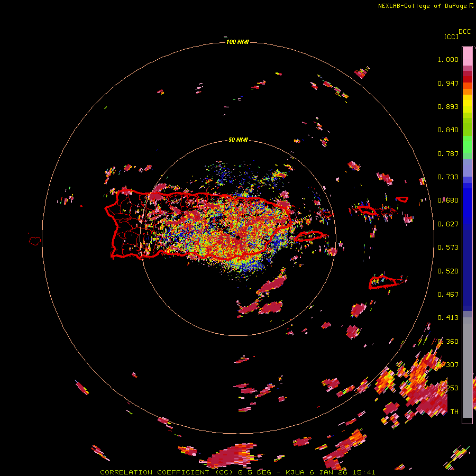Click the 100 NMI range ring label
The height and width of the screenshot is (476, 476).
(x=237, y=42)
